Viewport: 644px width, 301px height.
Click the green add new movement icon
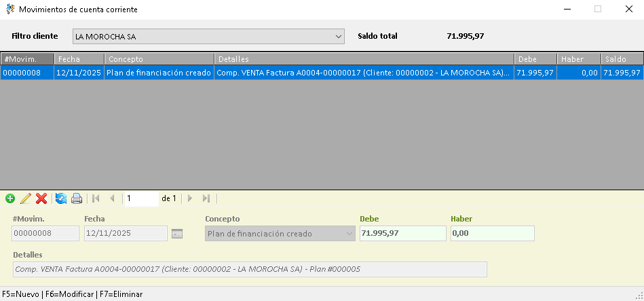click(x=10, y=198)
